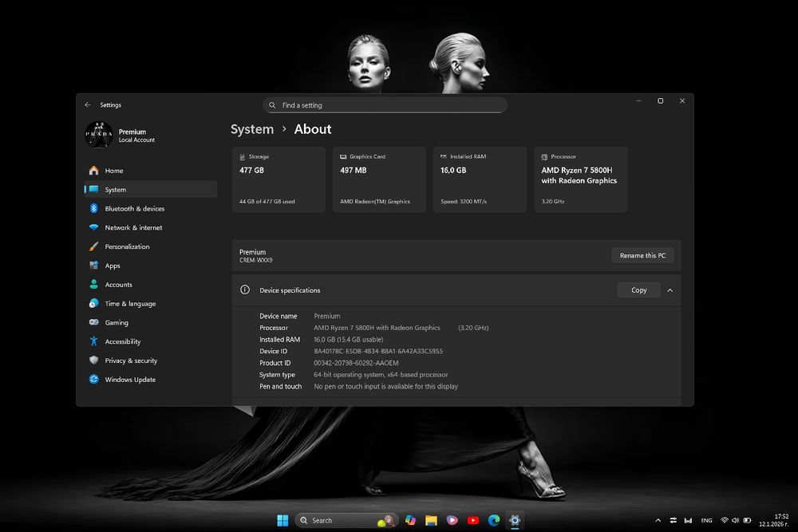Go to Network & internet settings
798x532 pixels.
133,228
